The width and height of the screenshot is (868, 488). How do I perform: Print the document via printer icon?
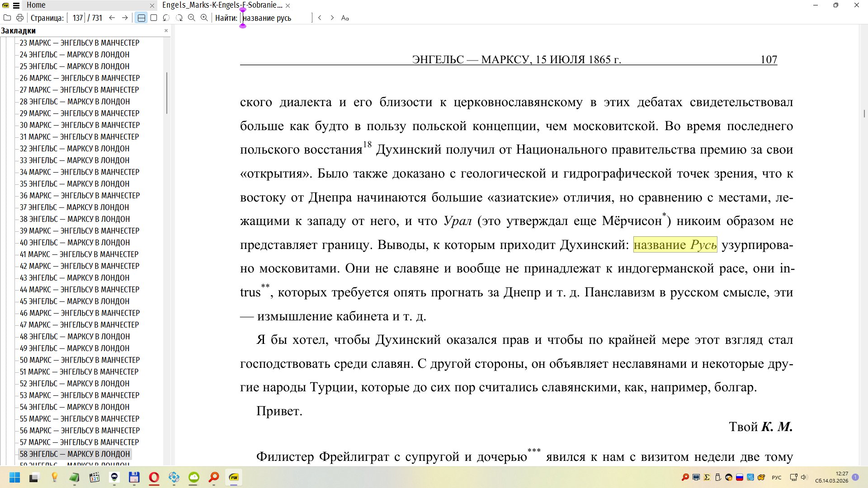(x=20, y=18)
